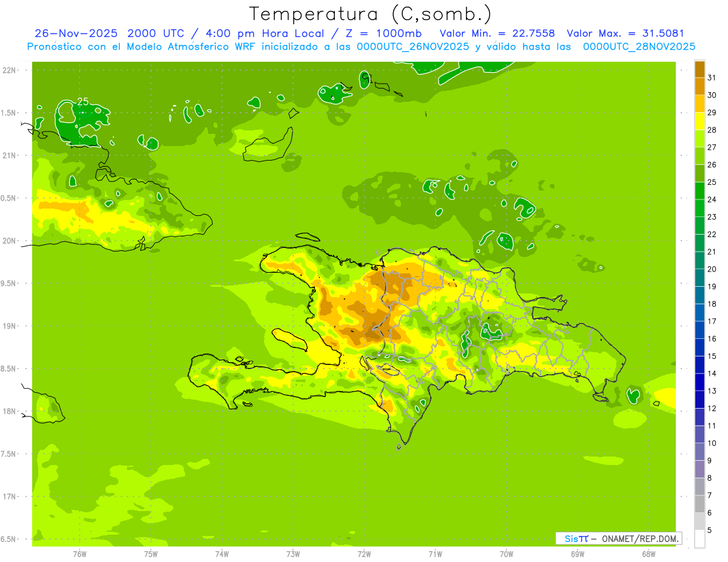Select the date text "26-Nov-2025"
The height and width of the screenshot is (562, 728).
pos(76,33)
